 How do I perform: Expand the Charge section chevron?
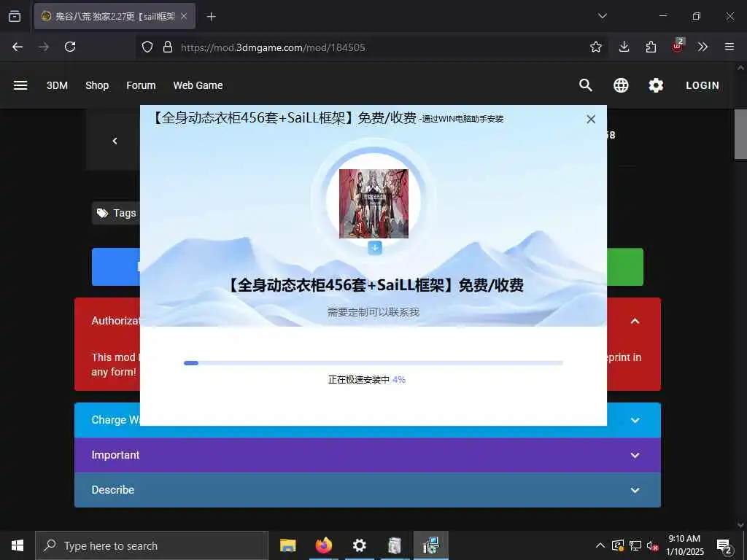pos(635,420)
